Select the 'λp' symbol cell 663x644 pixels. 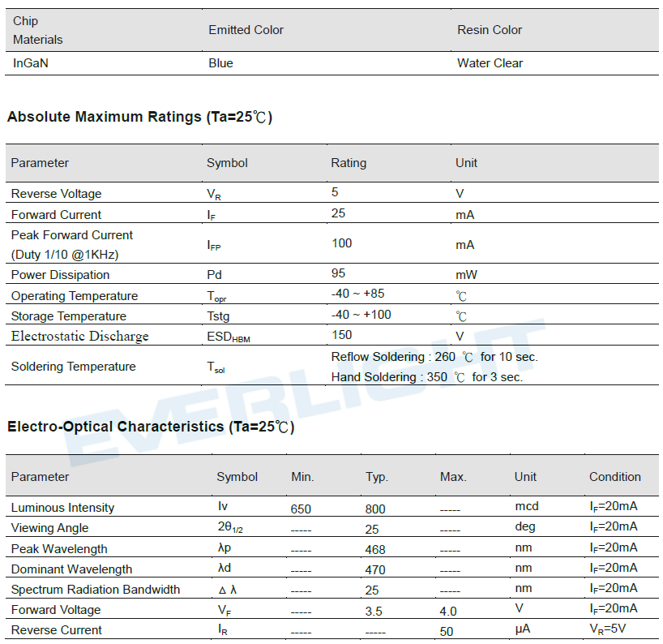pyautogui.click(x=224, y=548)
